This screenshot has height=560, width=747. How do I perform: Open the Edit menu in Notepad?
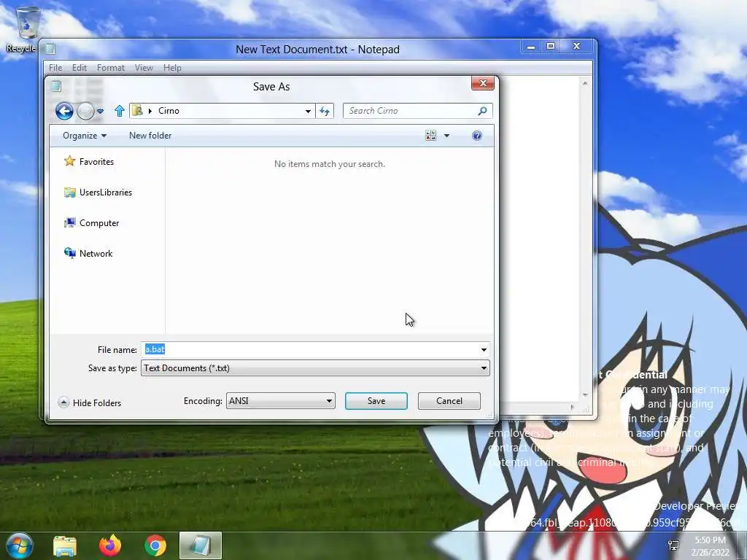click(80, 68)
